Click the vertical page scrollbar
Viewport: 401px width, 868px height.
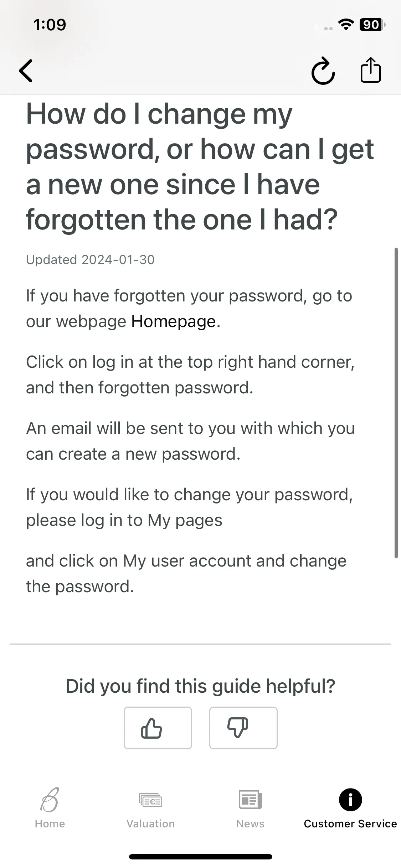tap(396, 403)
